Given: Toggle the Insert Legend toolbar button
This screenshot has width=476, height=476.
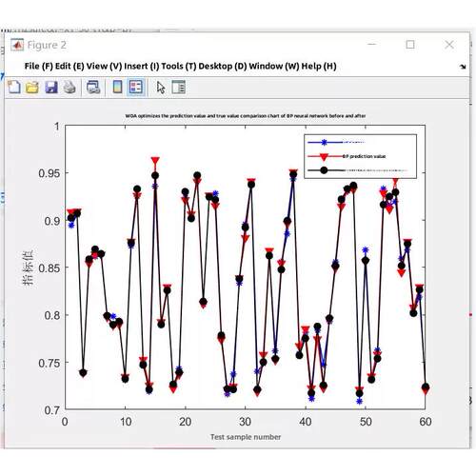Looking at the screenshot, I should [136, 87].
